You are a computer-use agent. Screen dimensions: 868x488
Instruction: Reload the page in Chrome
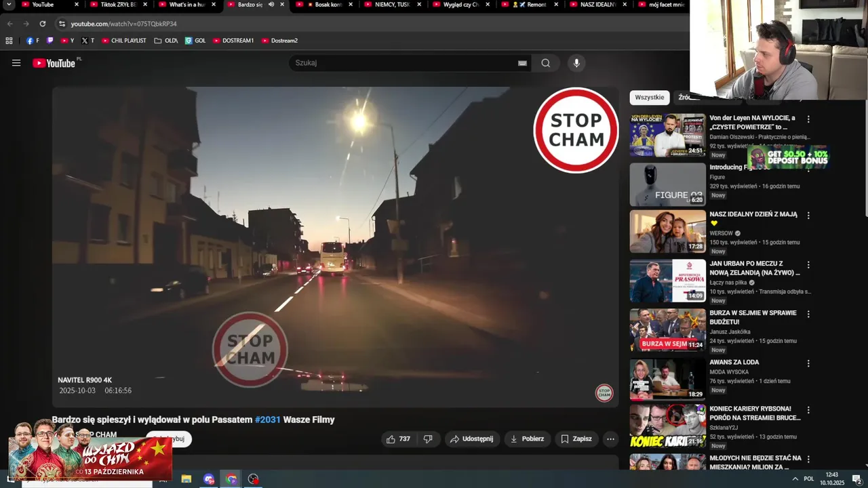(43, 24)
